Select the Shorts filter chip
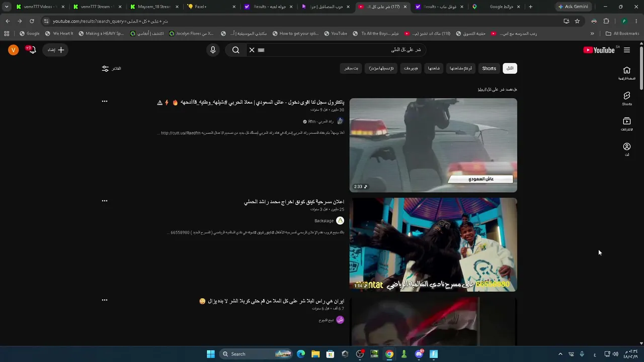 pos(489,68)
